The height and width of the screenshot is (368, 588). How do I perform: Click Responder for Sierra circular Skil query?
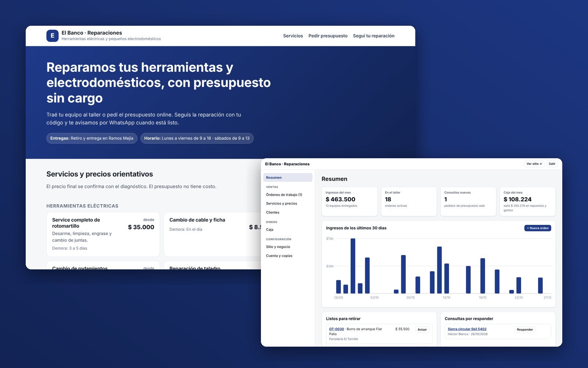525,330
